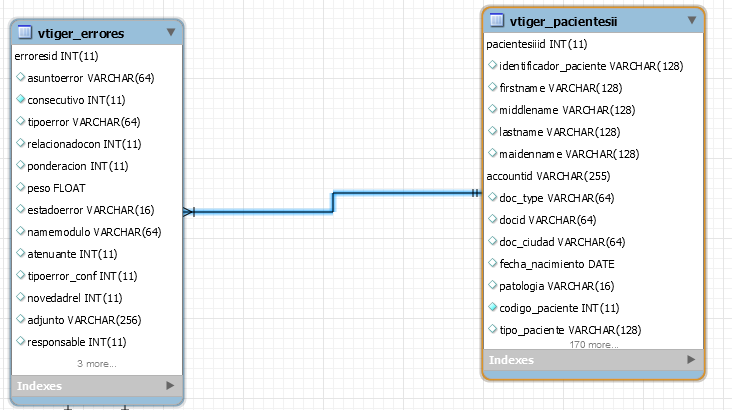Click filled diamond icon beside codigo_paciente
Viewport: 732px width, 410px height.
(x=492, y=306)
